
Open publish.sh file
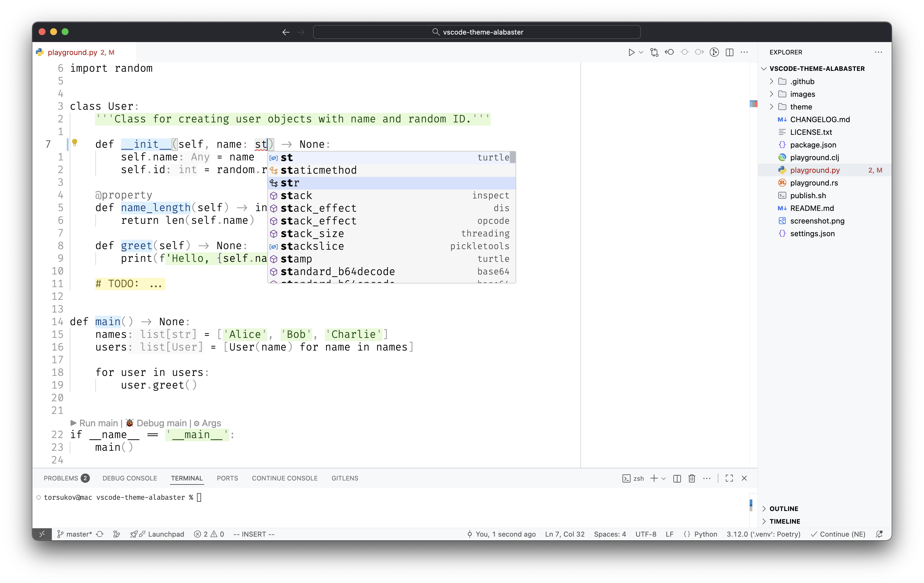coord(808,195)
